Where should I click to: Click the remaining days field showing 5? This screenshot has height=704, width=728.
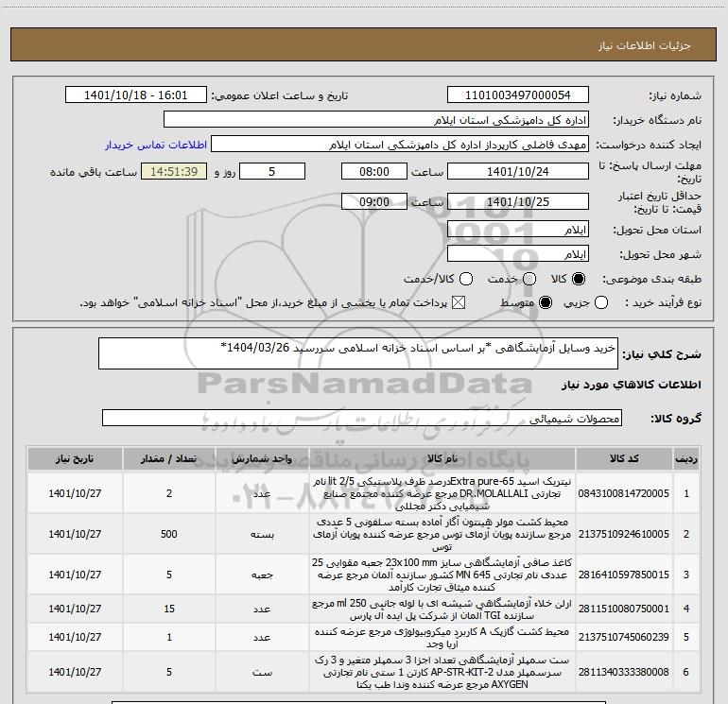click(x=272, y=171)
